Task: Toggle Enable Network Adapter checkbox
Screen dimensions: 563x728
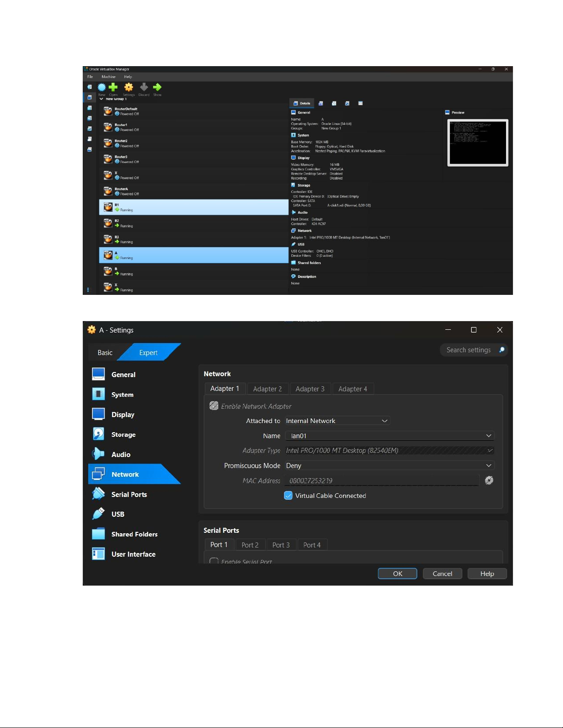Action: (214, 406)
